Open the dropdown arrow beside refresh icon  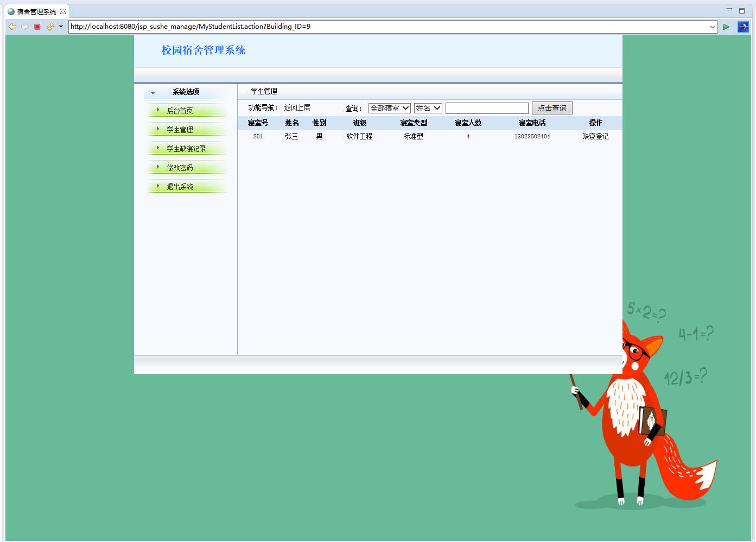(x=61, y=27)
